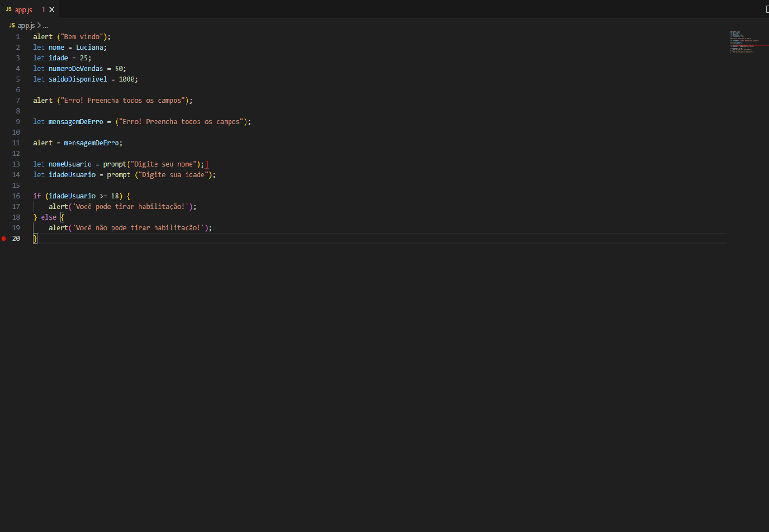
Task: Click the '} else {' line
Action: click(49, 217)
